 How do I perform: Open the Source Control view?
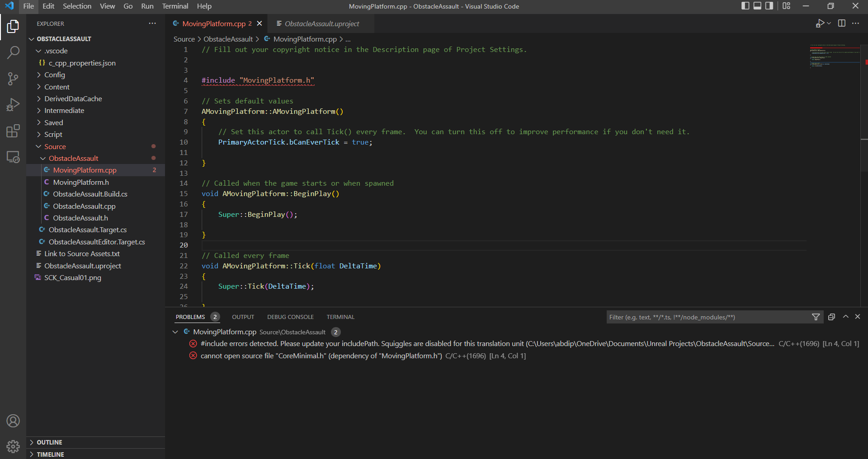pos(13,79)
